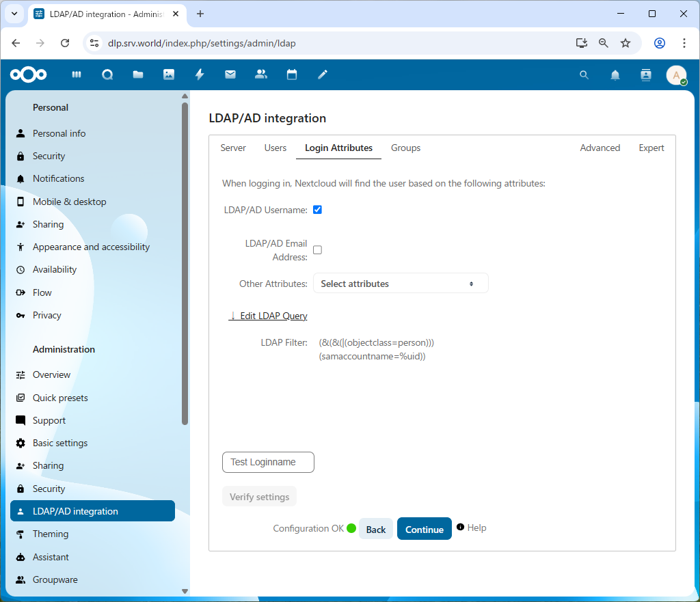
Task: Go back in browser history
Action: 16,43
